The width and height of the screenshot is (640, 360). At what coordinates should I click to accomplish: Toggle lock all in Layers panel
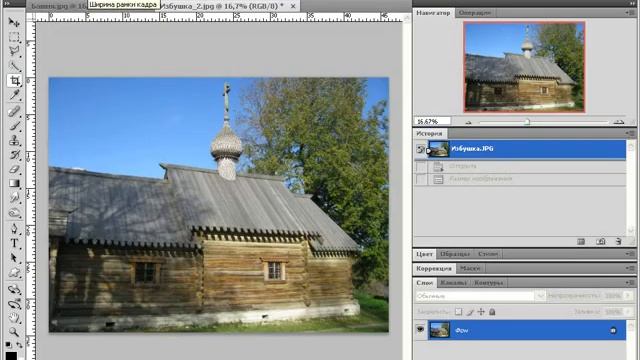[492, 312]
